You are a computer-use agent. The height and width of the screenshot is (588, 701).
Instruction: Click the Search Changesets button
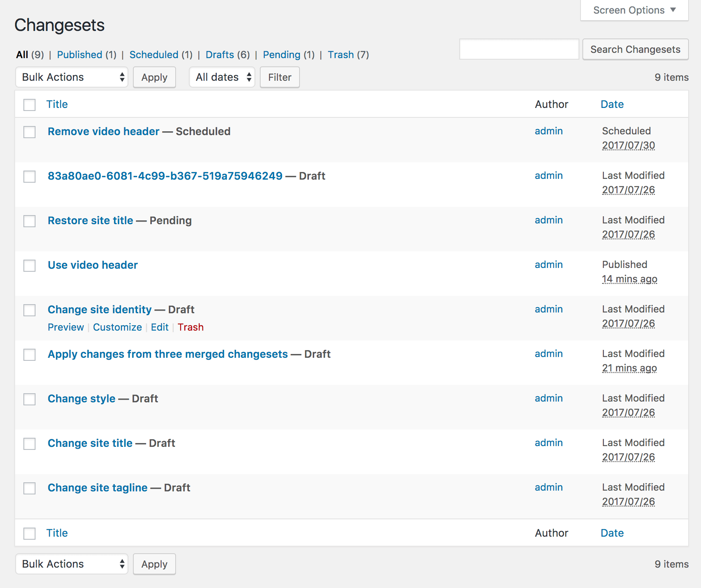[635, 49]
